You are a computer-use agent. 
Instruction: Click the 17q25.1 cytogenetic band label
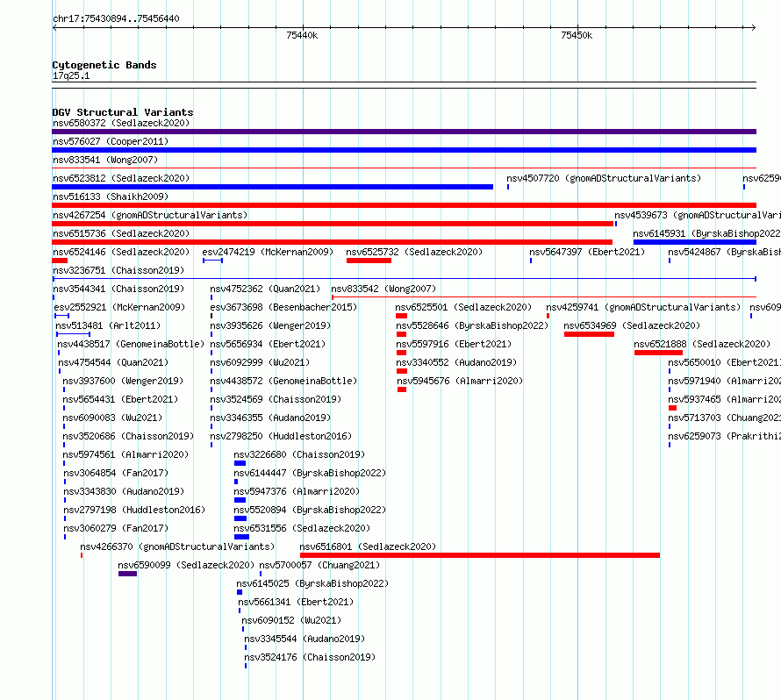click(71, 75)
